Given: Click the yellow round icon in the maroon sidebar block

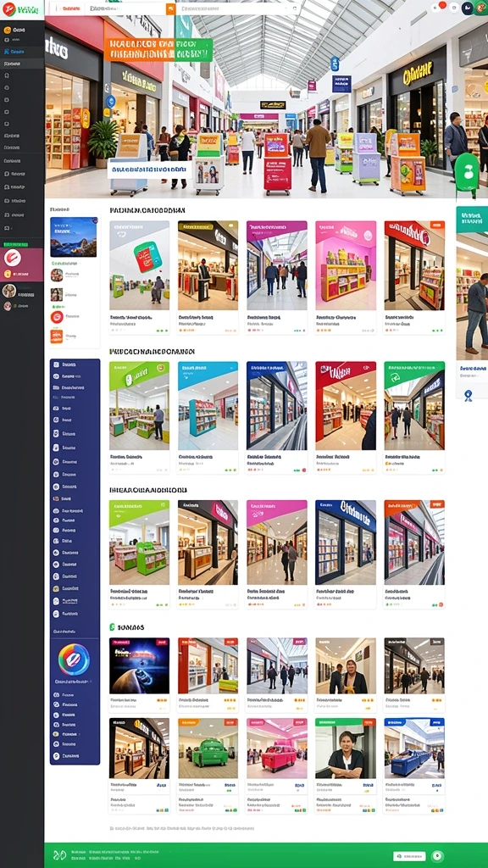Looking at the screenshot, I should (7, 274).
